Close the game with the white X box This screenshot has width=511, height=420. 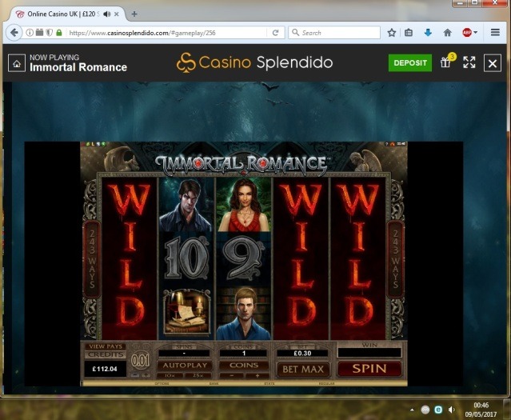pyautogui.click(x=493, y=63)
